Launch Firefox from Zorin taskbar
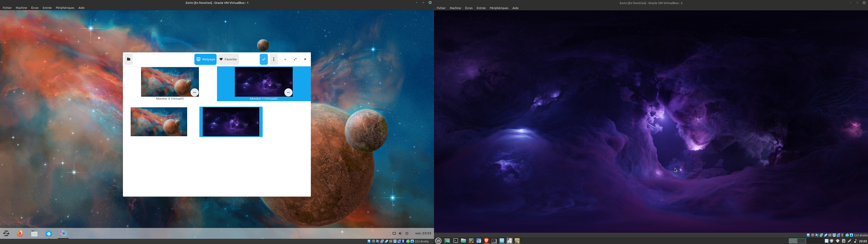Screen dimensions: 868x244 pyautogui.click(x=20, y=233)
